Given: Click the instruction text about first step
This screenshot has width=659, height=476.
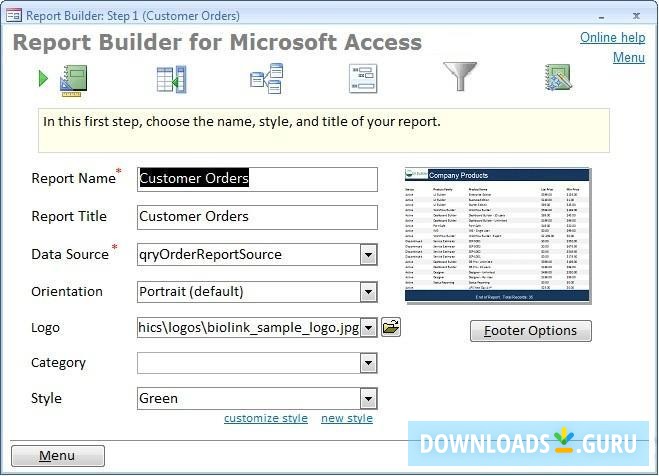Looking at the screenshot, I should pyautogui.click(x=242, y=122).
